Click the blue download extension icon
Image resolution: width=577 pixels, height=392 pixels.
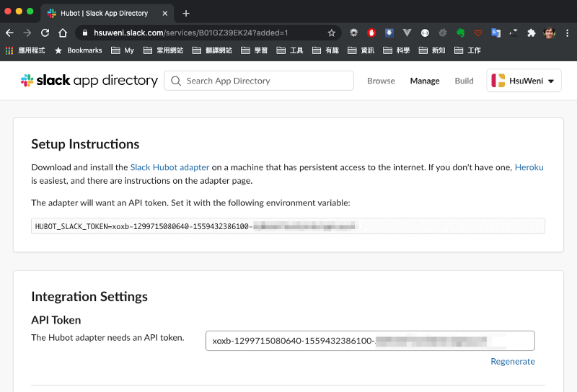pos(389,32)
